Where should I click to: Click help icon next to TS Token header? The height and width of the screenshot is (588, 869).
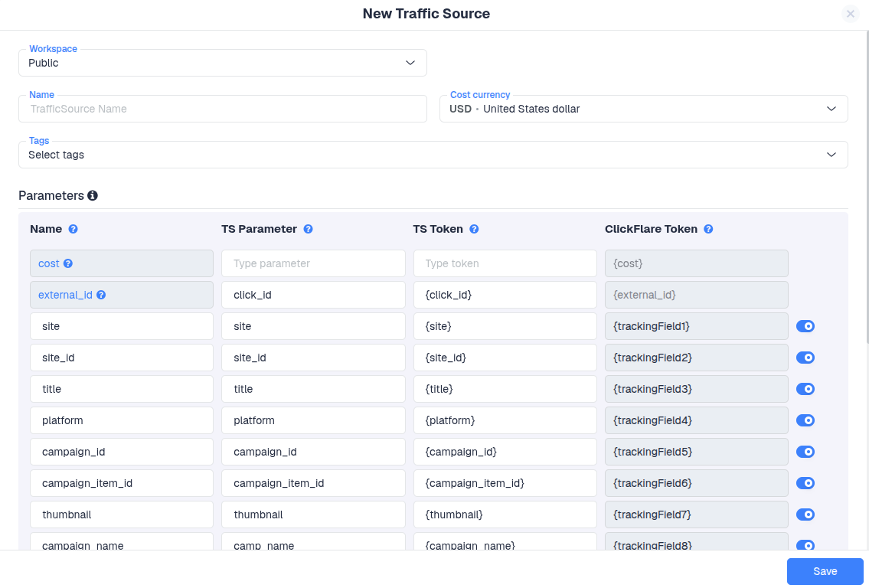474,229
